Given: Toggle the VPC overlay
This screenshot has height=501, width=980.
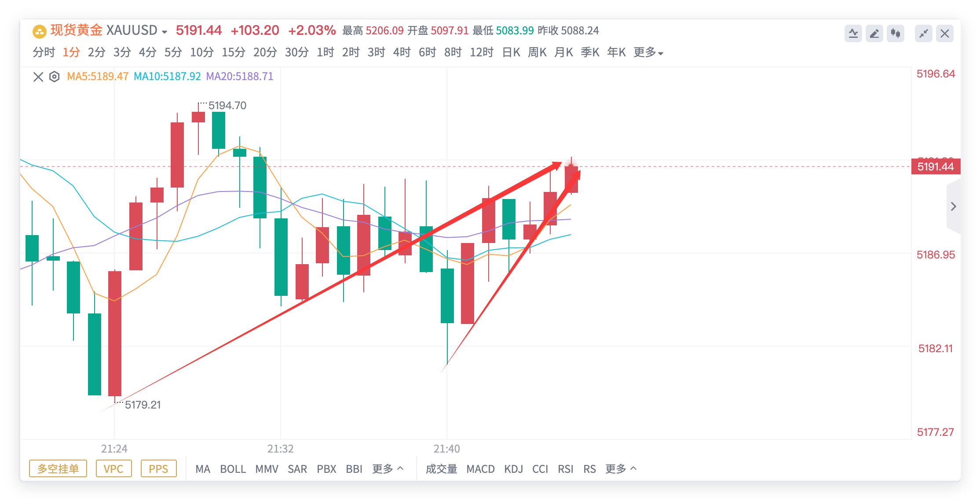Looking at the screenshot, I should 114,469.
